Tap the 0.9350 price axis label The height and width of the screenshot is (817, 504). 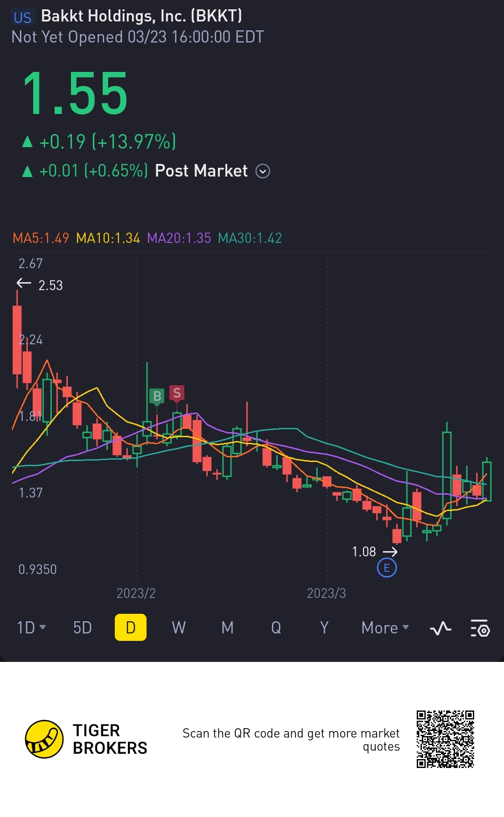pyautogui.click(x=37, y=569)
